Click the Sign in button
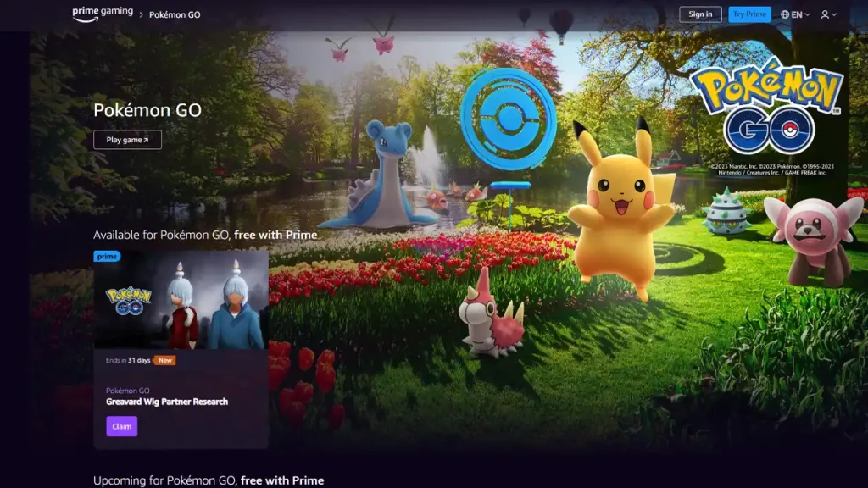The width and height of the screenshot is (868, 488). coord(700,14)
